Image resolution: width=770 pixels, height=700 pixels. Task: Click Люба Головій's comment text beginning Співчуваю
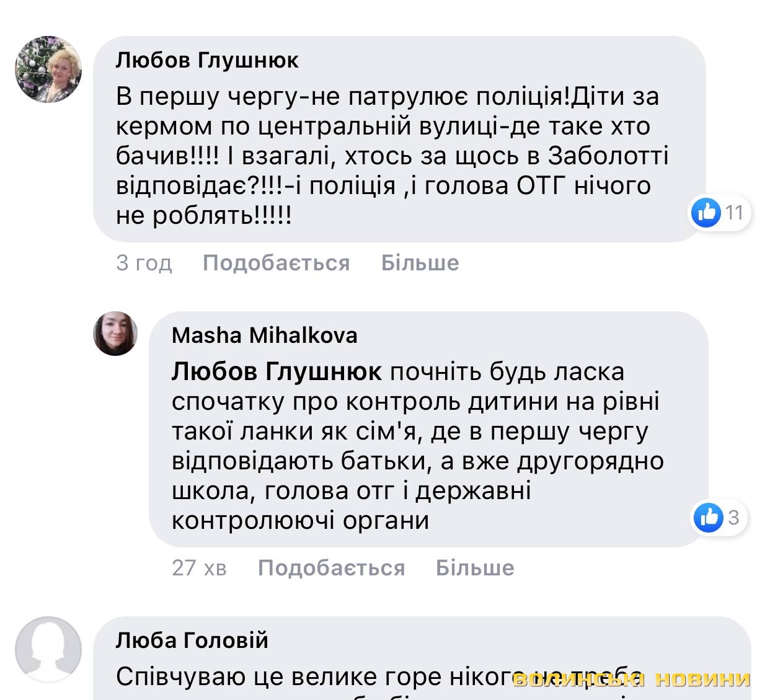point(310,676)
